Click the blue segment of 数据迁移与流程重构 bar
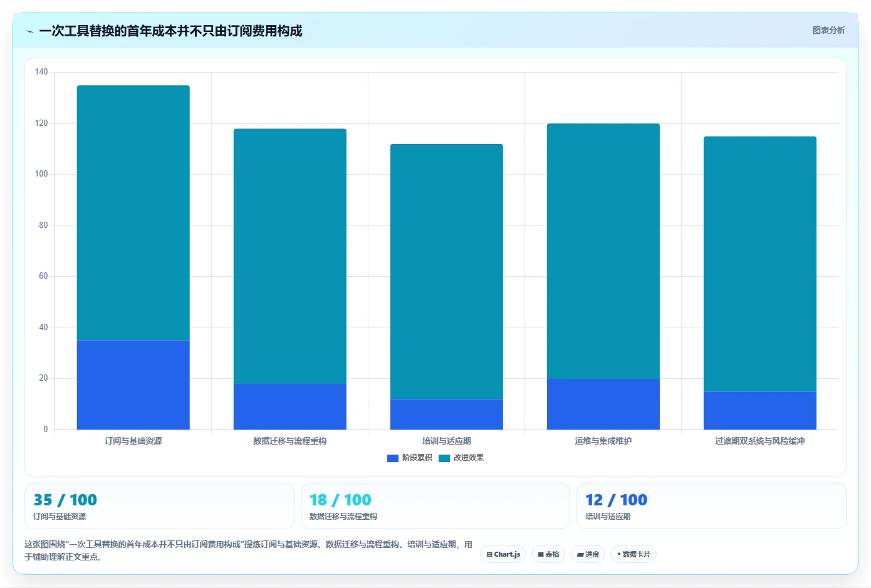This screenshot has width=871, height=588. coord(290,406)
